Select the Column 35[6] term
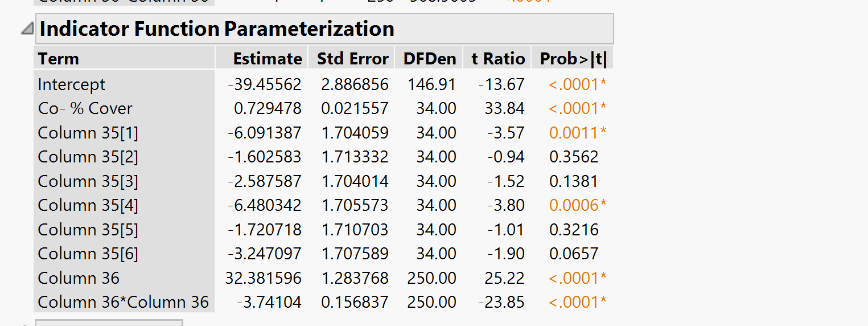Viewport: 868px width, 326px height. (88, 254)
